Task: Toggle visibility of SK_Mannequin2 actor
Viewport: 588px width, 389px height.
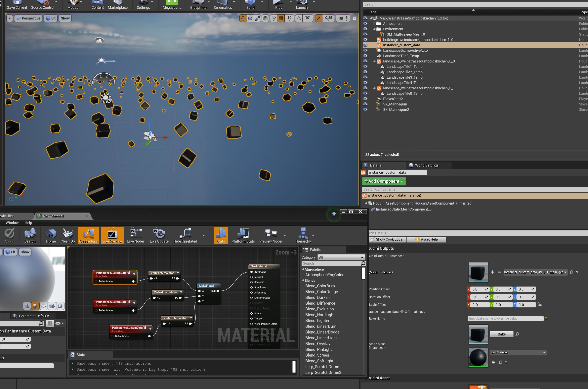Action: click(365, 109)
